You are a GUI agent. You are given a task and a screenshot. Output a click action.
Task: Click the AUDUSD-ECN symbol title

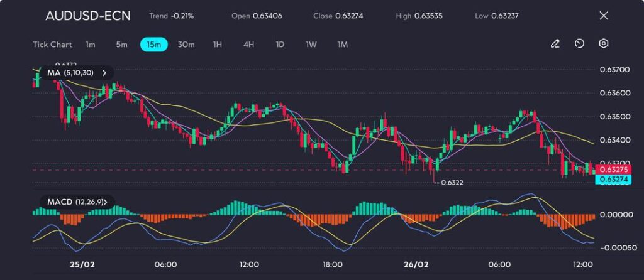coord(88,16)
